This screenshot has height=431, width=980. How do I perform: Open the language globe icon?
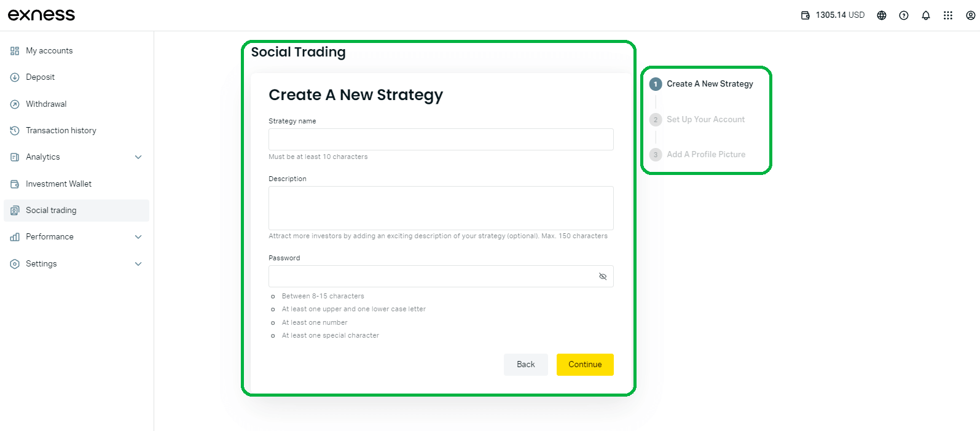coord(882,15)
